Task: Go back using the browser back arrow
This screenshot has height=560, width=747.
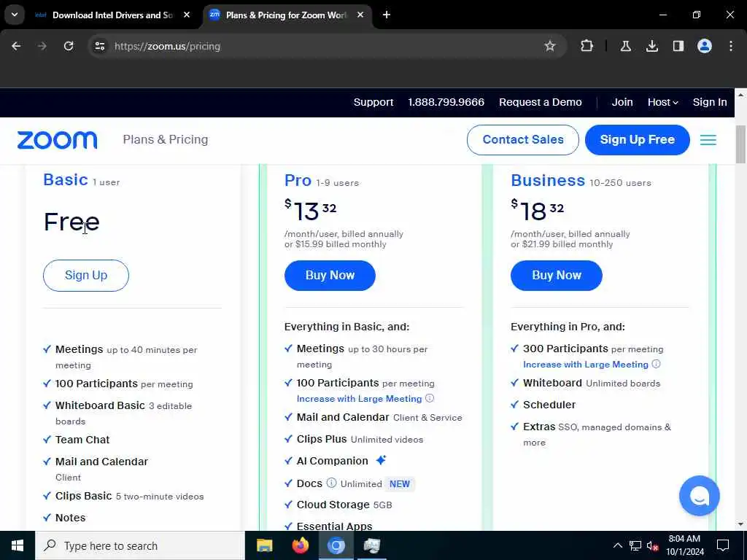Action: coord(16,46)
